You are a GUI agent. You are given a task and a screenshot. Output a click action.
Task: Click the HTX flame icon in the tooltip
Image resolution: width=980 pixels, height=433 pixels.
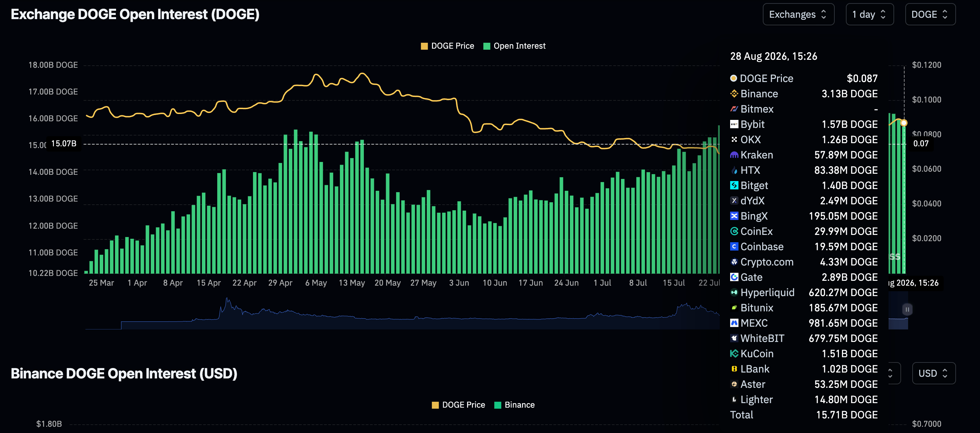coord(734,170)
